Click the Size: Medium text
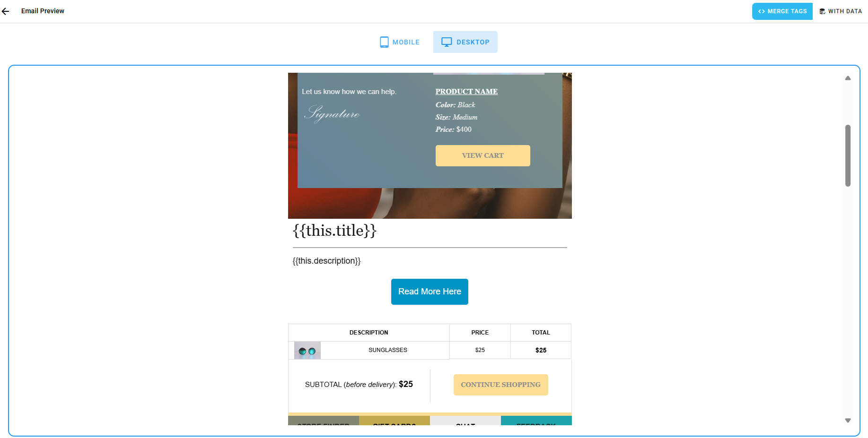Viewport: 868px width, 438px height. click(456, 117)
